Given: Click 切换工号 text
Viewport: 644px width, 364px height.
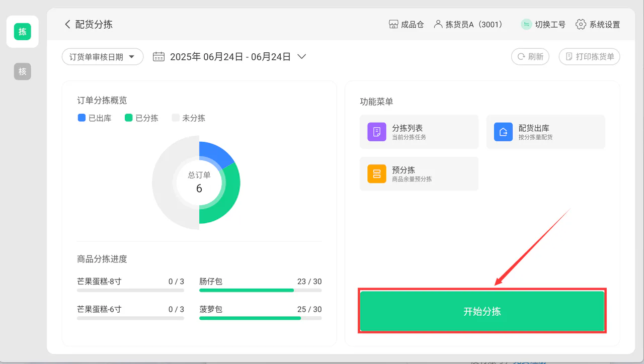Looking at the screenshot, I should point(550,24).
